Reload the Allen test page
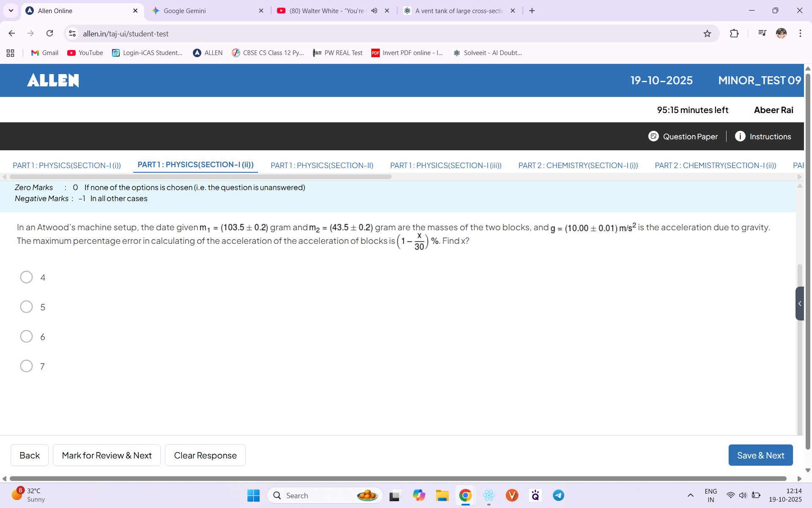Viewport: 812px width, 508px height. (x=49, y=33)
